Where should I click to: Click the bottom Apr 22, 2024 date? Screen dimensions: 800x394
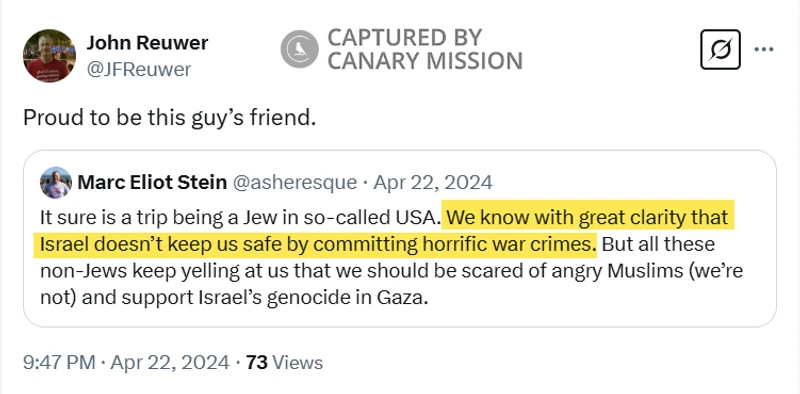tap(170, 362)
